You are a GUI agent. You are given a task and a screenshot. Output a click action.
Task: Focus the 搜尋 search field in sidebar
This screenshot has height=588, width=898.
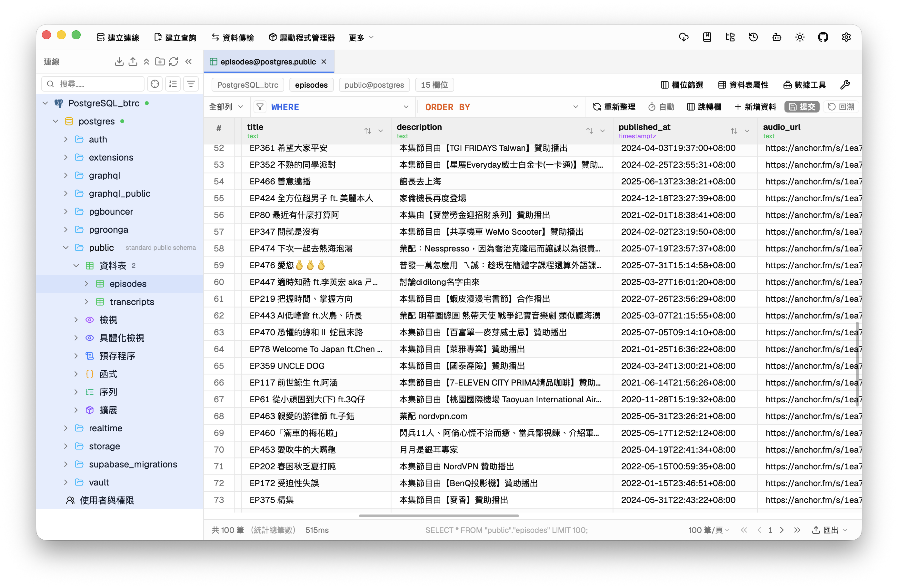tap(93, 84)
